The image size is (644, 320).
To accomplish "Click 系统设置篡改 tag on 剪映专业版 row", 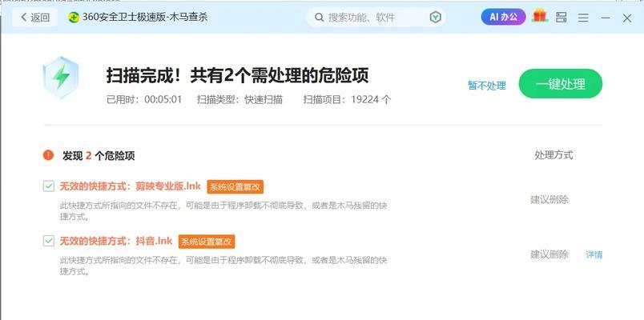I will point(235,187).
